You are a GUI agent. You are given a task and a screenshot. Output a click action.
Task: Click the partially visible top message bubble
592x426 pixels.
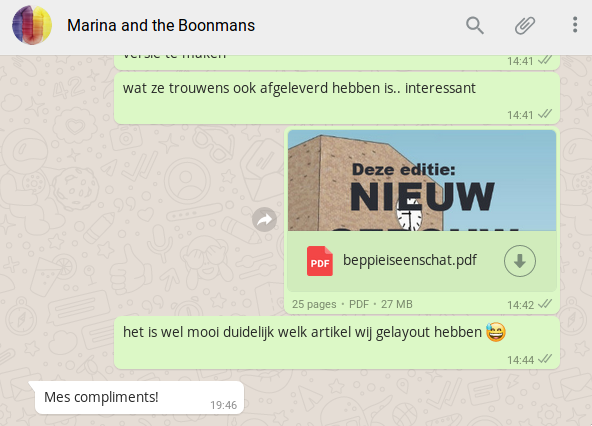point(337,62)
